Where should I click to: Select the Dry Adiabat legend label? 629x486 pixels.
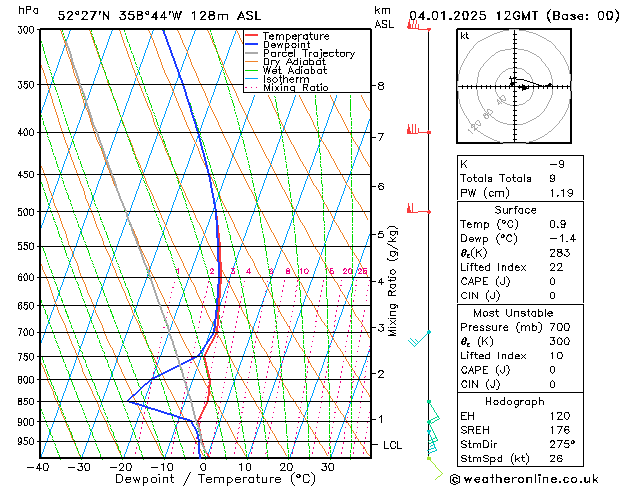point(294,62)
